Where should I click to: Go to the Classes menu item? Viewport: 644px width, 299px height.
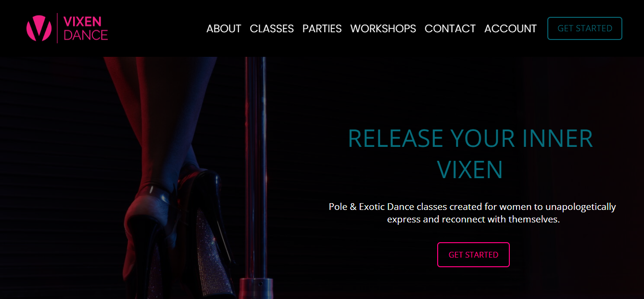(272, 28)
